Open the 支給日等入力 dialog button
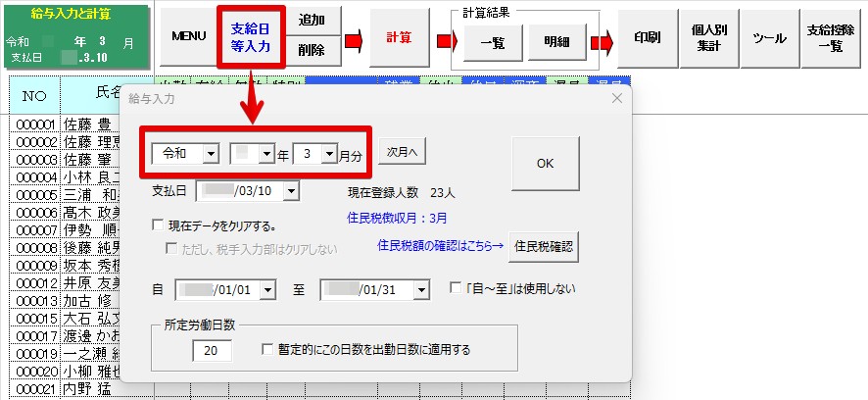 coord(252,36)
